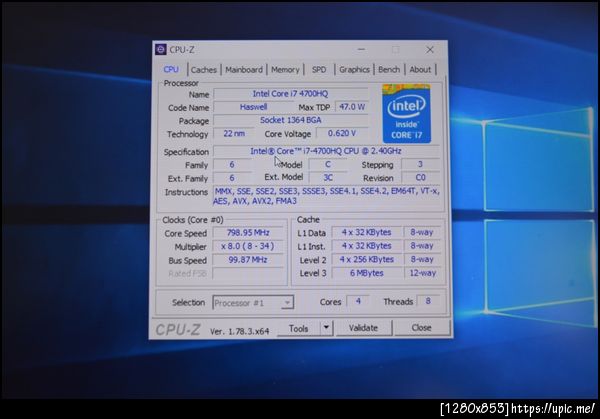Click the CPU-Z app icon in title bar
600x419 pixels.
tap(160, 50)
